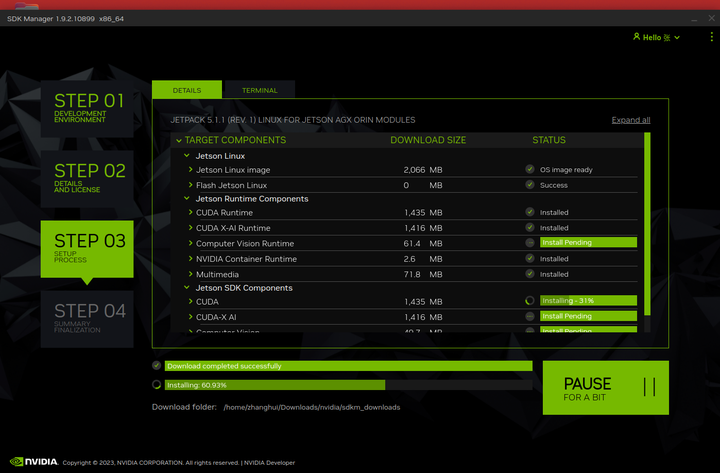Go to Step 01 Development Environment

87,109
